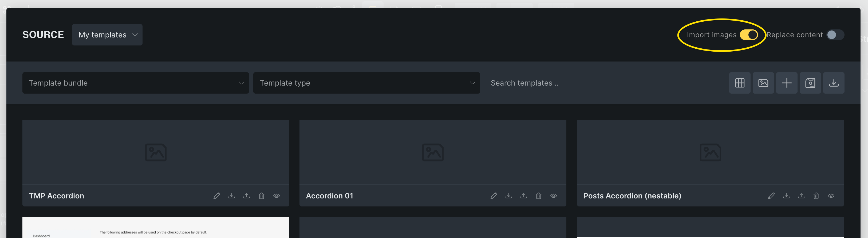The image size is (868, 238).
Task: Export the Posts Accordion (nestable) template
Action: 801,196
